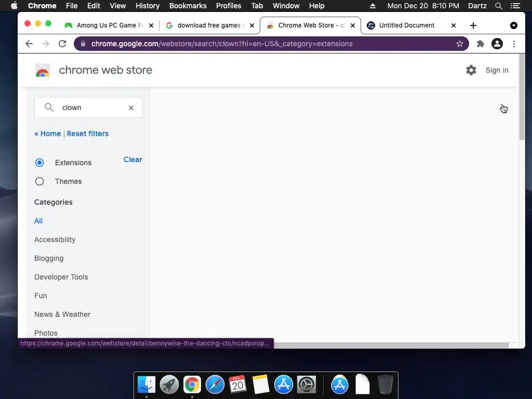Open the blank document in the Dock

[x=362, y=385]
